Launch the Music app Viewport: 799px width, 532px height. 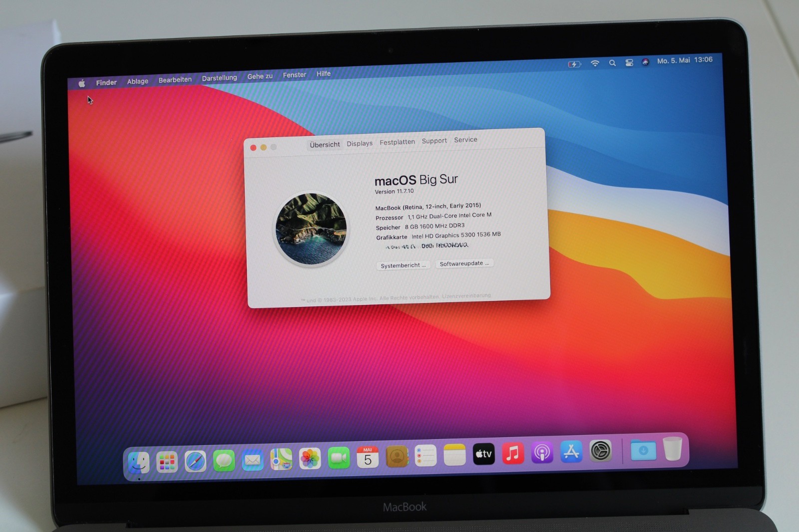(x=513, y=453)
